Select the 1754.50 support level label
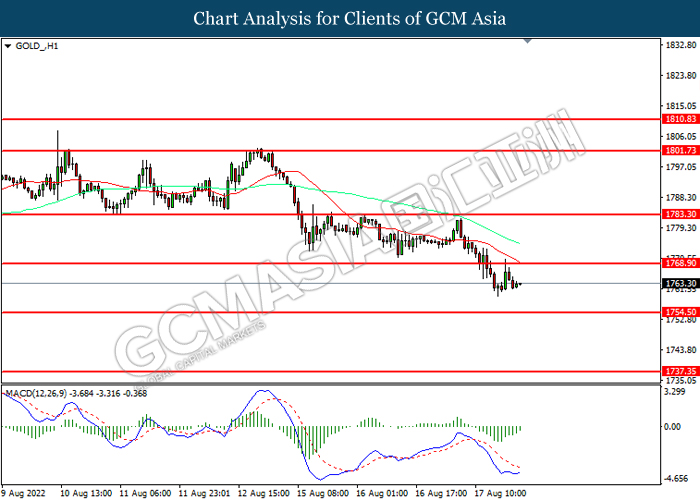 point(680,312)
